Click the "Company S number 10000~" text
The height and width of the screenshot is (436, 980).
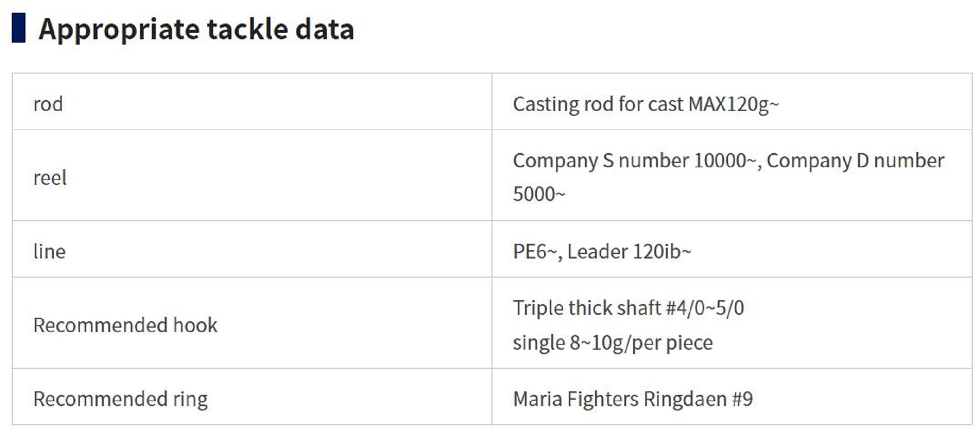point(635,161)
